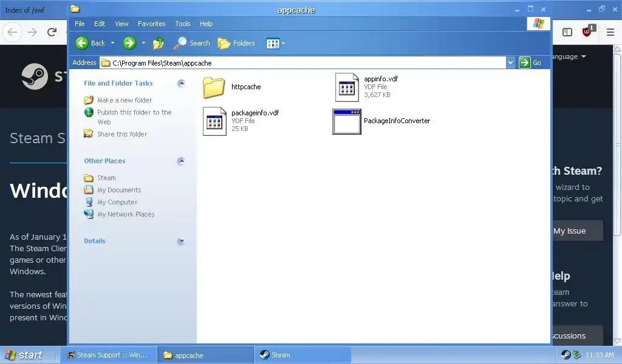Image resolution: width=622 pixels, height=364 pixels.
Task: Click the appcache title bar folder icon
Action: pos(75,8)
